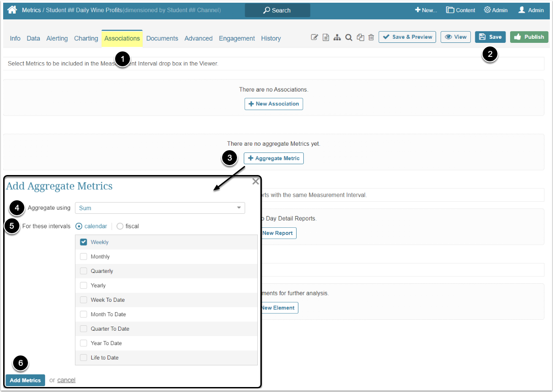Open the Alerting tab
The height and width of the screenshot is (392, 553).
click(57, 38)
